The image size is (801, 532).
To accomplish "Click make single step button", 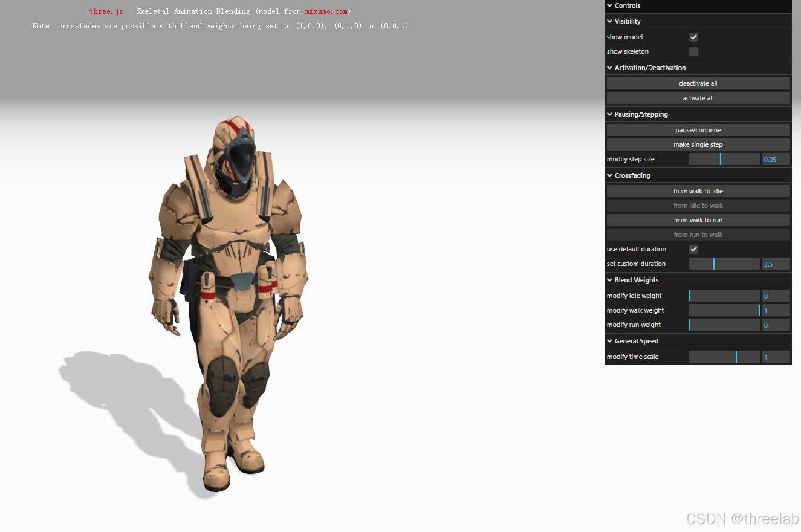I will (698, 144).
